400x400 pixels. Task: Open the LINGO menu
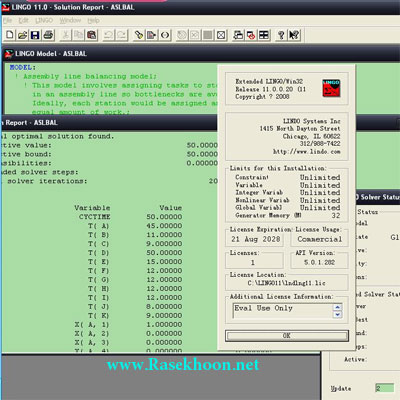(x=44, y=20)
